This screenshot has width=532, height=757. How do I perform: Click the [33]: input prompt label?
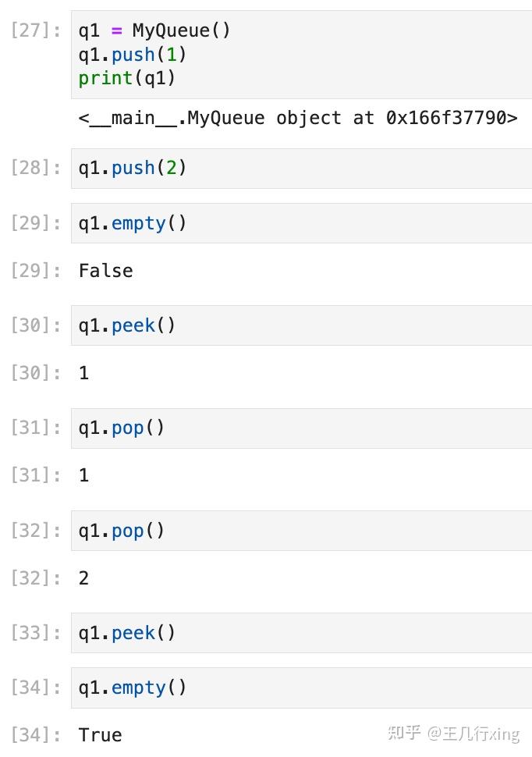36,632
